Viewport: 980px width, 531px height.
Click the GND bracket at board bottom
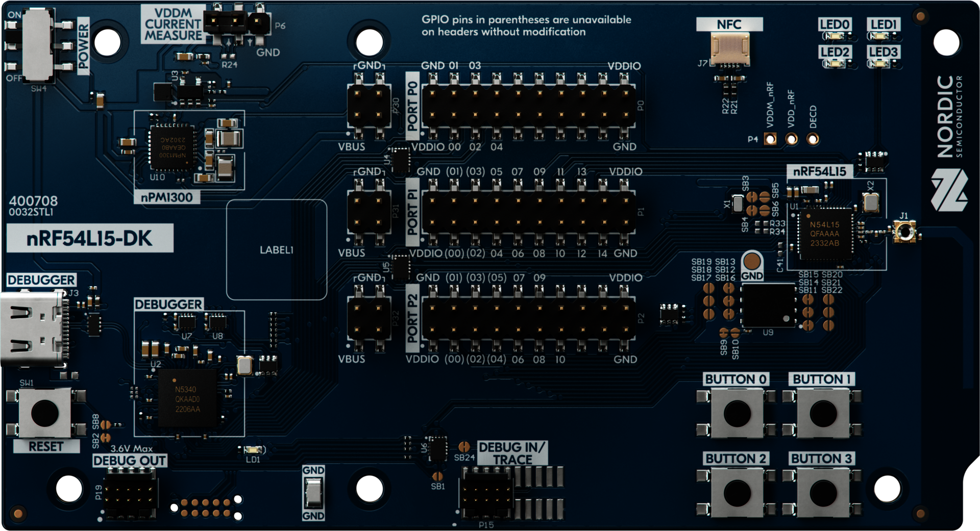click(x=313, y=493)
